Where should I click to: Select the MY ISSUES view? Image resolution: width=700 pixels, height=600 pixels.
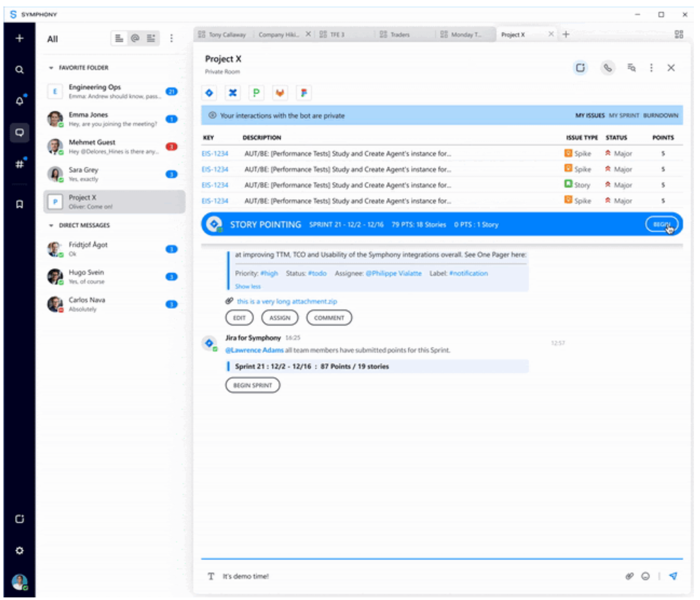pos(590,116)
